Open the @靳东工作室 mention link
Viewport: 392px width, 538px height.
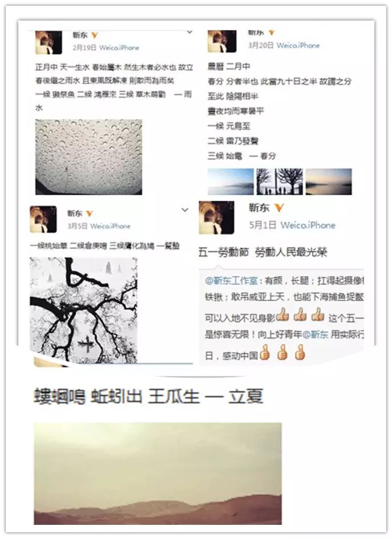(x=231, y=280)
